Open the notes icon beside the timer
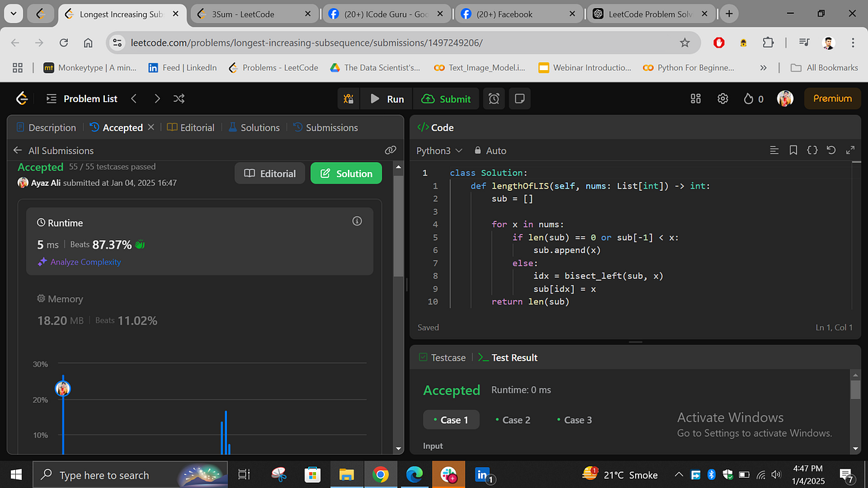The width and height of the screenshot is (868, 488). click(x=519, y=98)
